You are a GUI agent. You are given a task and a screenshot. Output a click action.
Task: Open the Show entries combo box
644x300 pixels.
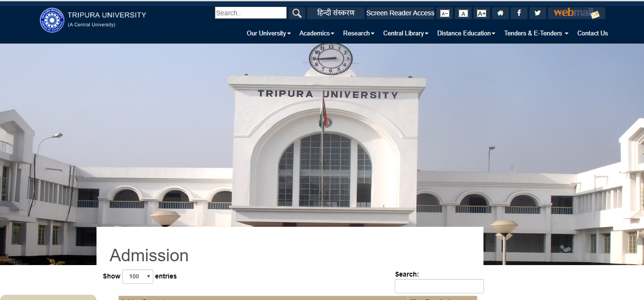138,276
